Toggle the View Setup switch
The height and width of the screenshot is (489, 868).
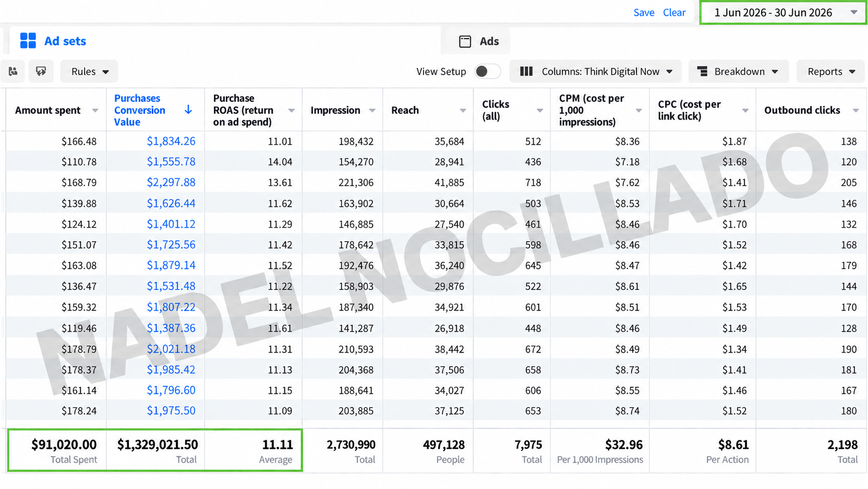pyautogui.click(x=487, y=71)
